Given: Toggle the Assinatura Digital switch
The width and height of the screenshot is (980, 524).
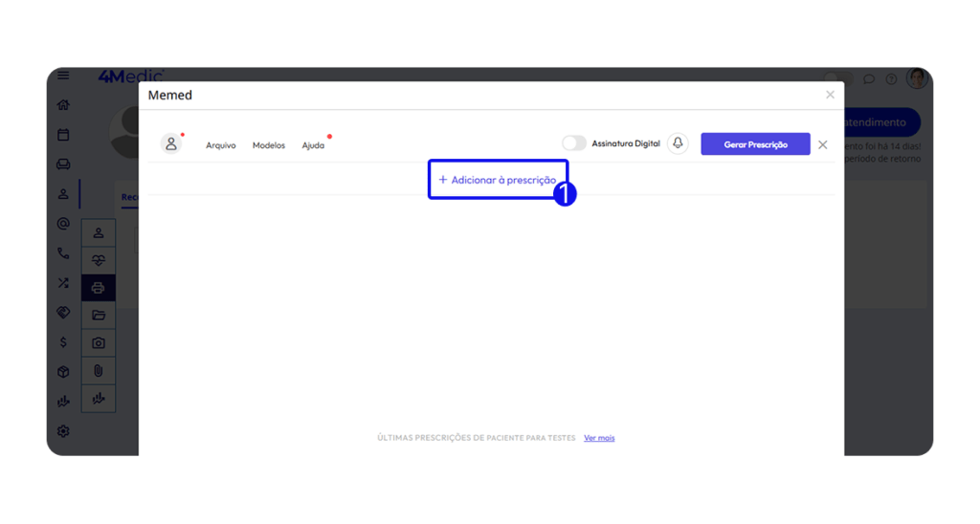Looking at the screenshot, I should (574, 143).
